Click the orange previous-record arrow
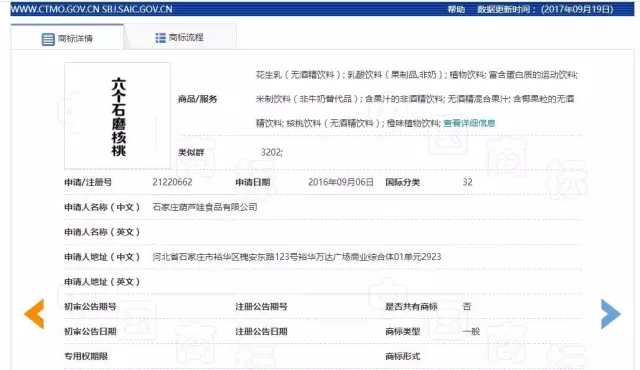640x370 pixels. click(35, 314)
